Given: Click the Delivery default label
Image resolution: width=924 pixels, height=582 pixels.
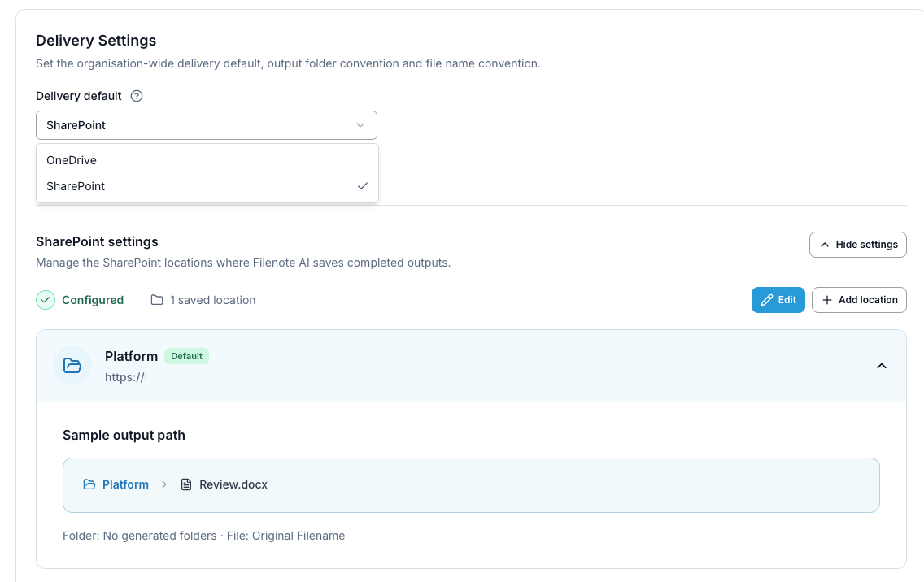Looking at the screenshot, I should (79, 96).
